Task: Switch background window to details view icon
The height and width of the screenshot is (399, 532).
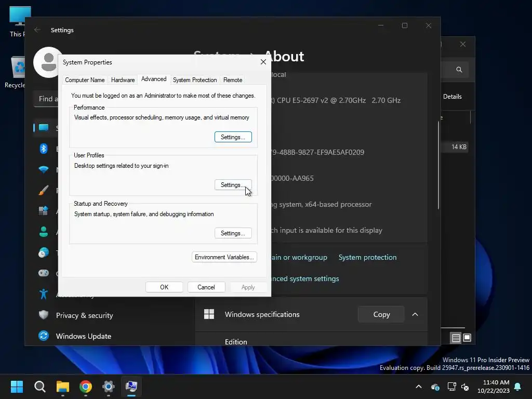Action: [456, 338]
